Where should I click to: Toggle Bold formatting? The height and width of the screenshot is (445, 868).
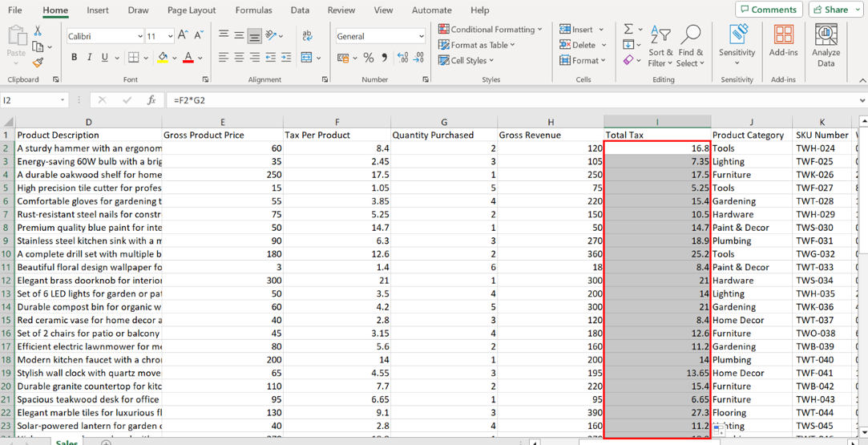coord(75,58)
